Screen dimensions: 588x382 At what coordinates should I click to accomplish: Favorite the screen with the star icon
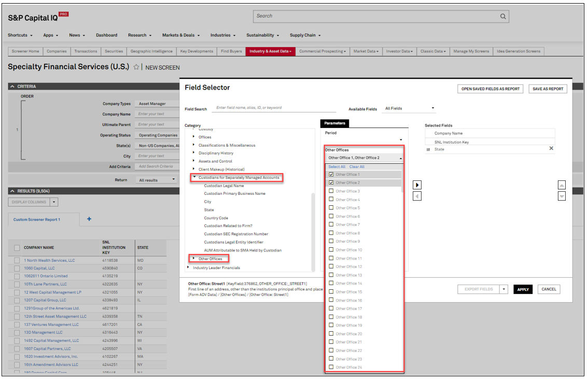(136, 67)
